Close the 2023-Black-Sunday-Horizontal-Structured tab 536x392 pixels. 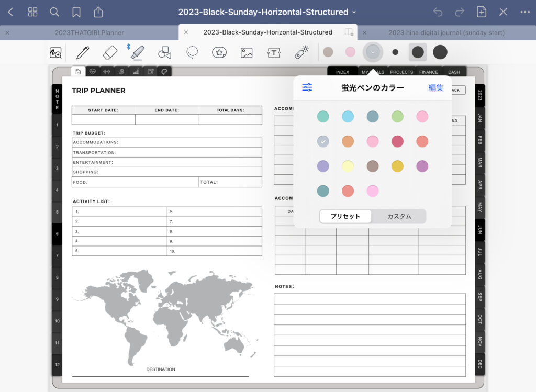[x=186, y=32]
